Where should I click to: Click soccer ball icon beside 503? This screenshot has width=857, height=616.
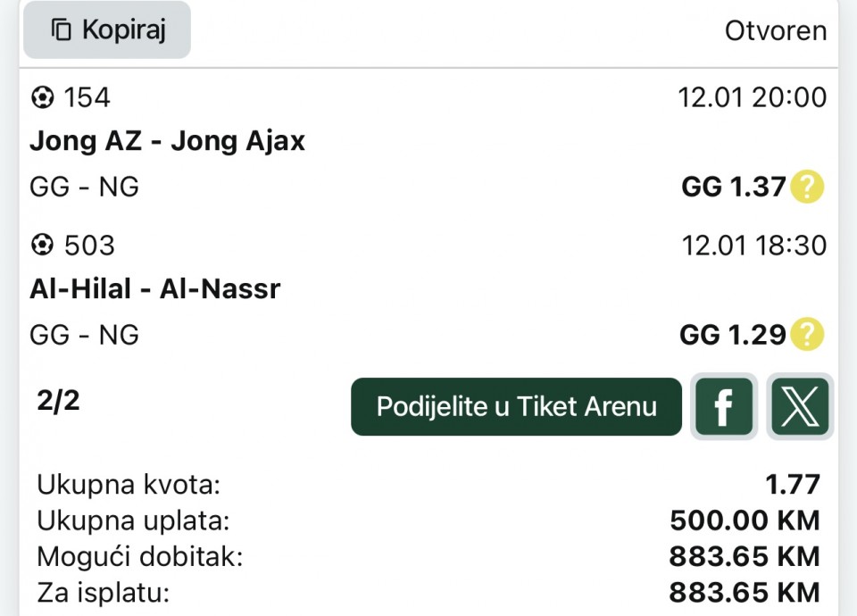click(x=42, y=245)
